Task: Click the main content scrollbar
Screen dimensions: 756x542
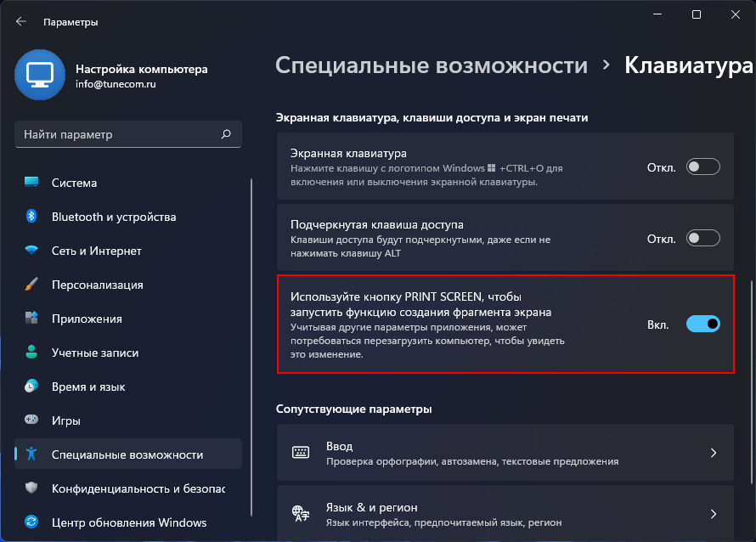Action: pos(752,382)
